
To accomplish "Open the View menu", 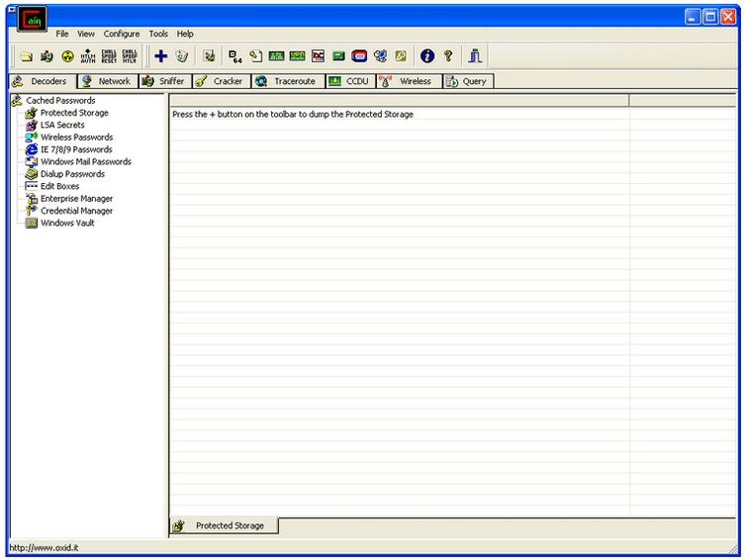I will (86, 34).
